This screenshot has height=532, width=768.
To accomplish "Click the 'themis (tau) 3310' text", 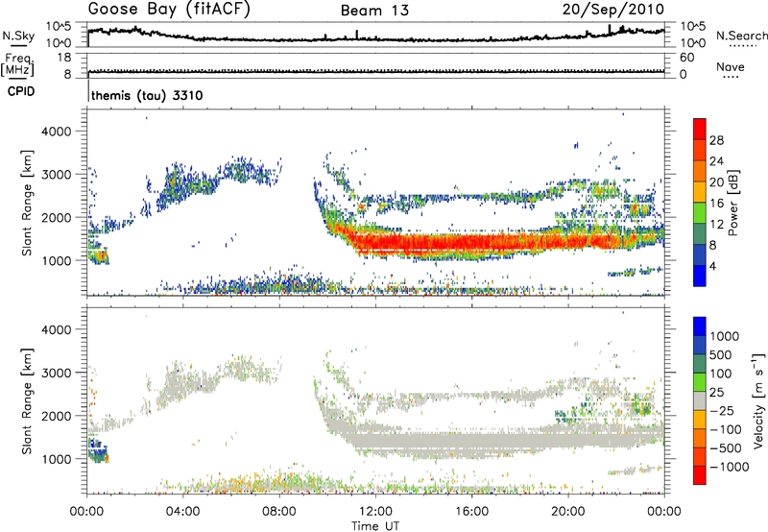I will click(147, 95).
